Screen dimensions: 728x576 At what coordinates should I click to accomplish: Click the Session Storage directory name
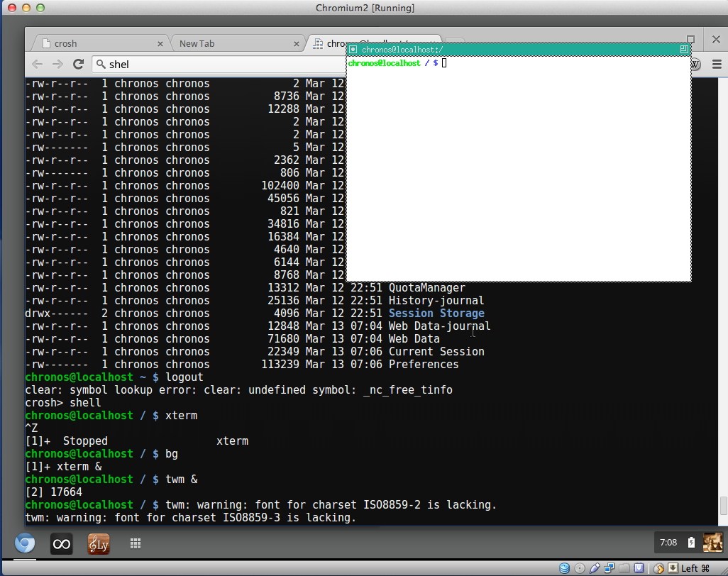(x=436, y=314)
